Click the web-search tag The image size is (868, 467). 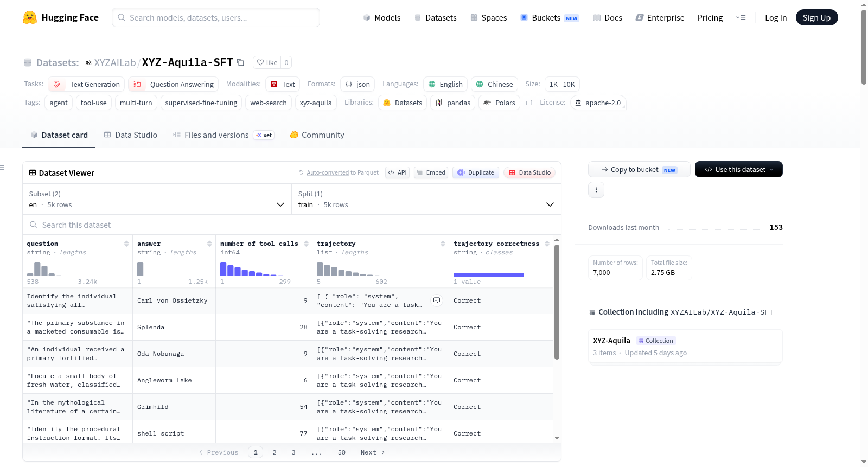point(269,103)
